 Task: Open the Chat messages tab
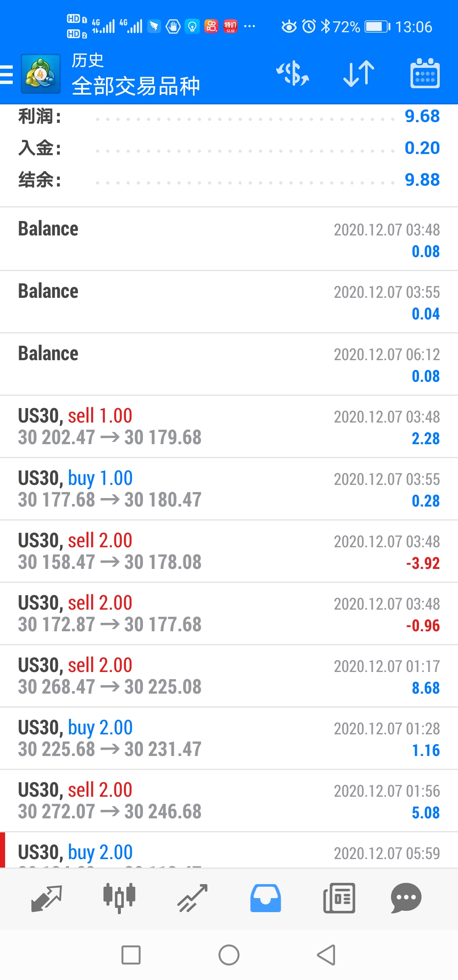tap(406, 898)
